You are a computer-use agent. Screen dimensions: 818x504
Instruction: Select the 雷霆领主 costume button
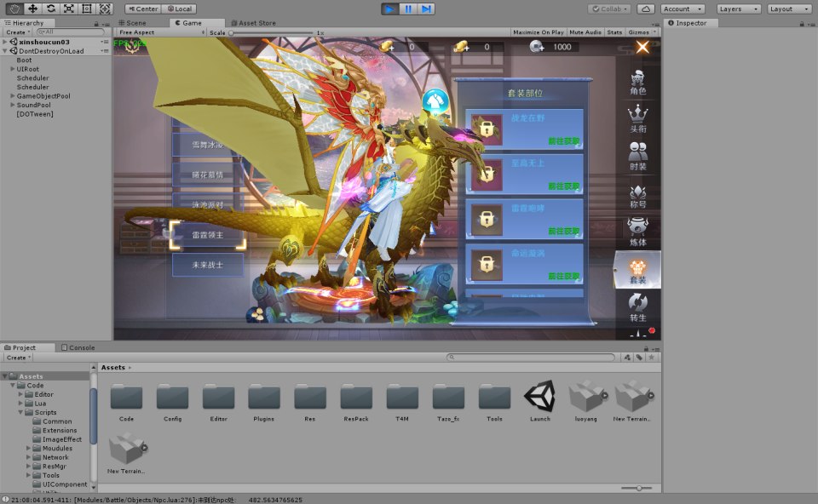[208, 235]
